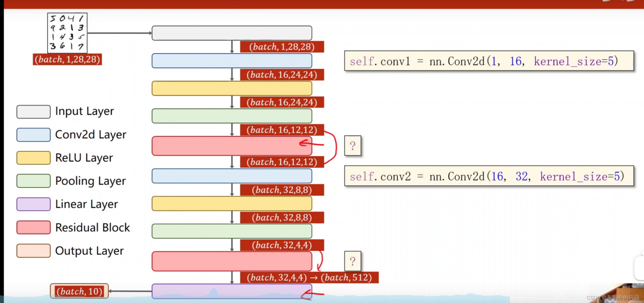
Task: Click the MNIST handwritten digits image
Action: point(67,33)
